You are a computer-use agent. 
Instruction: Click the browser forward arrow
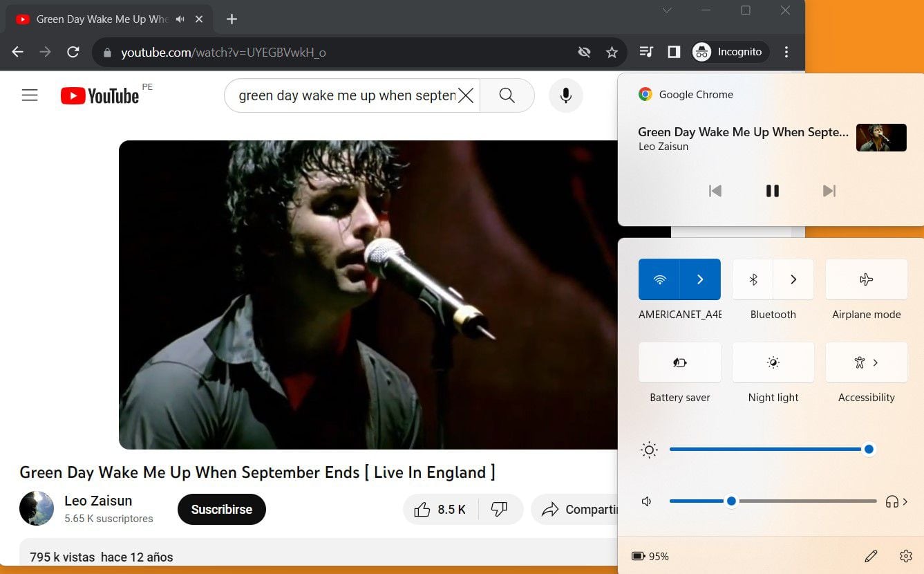pyautogui.click(x=46, y=52)
